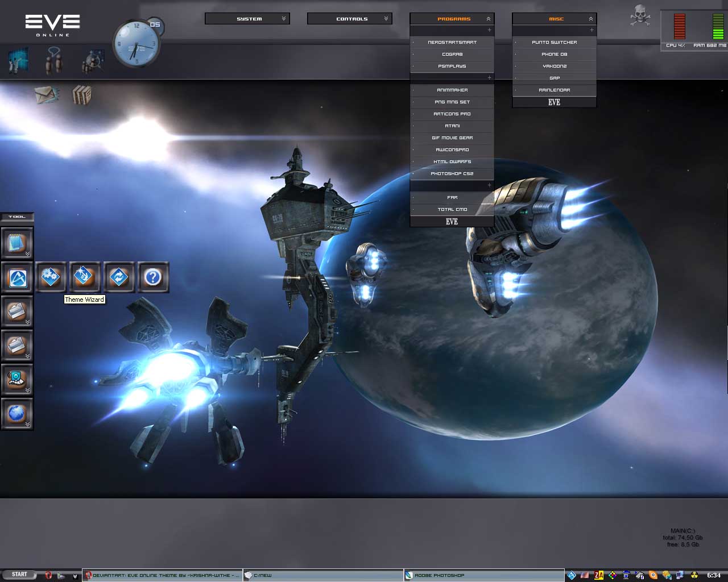Click the green RAM usage meter
The width and height of the screenshot is (728, 582).
(x=718, y=26)
